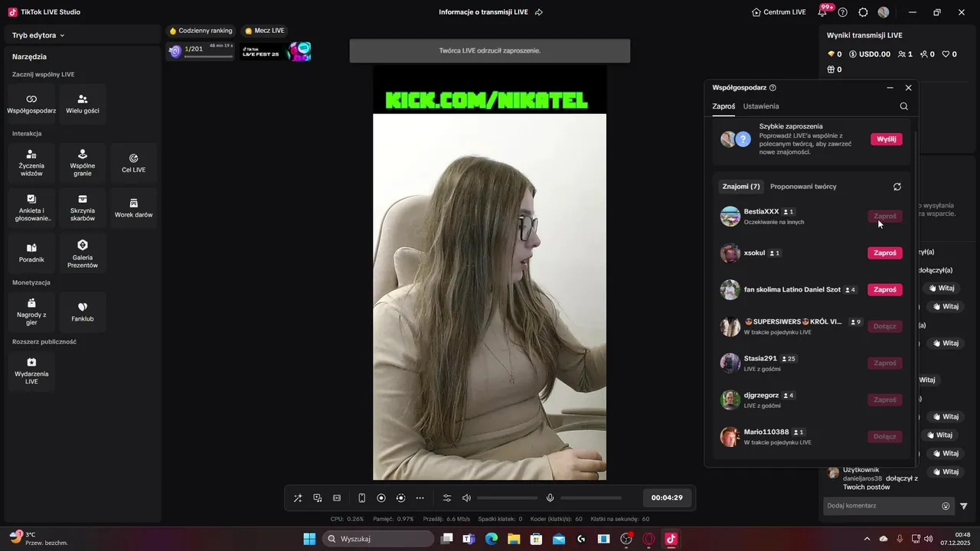Click the film clip icon in bottom toolbar
Viewport: 980px width, 551px height.
click(x=337, y=498)
